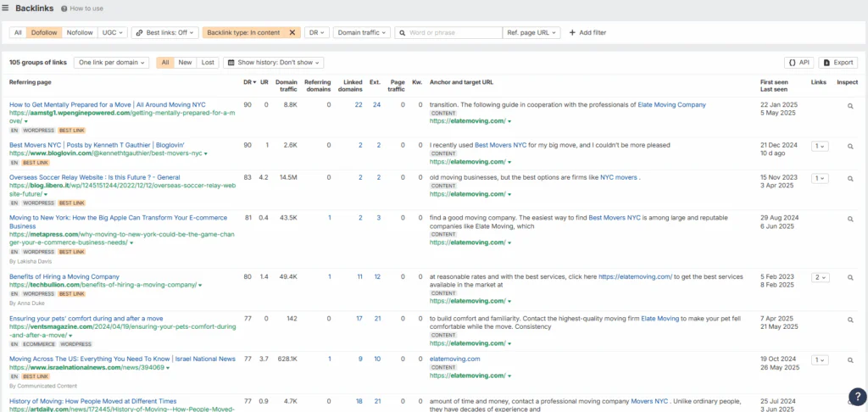Inspect the aamstg1.wpenginepowered.com row link
Viewport: 868px width, 412px height.
(851, 106)
